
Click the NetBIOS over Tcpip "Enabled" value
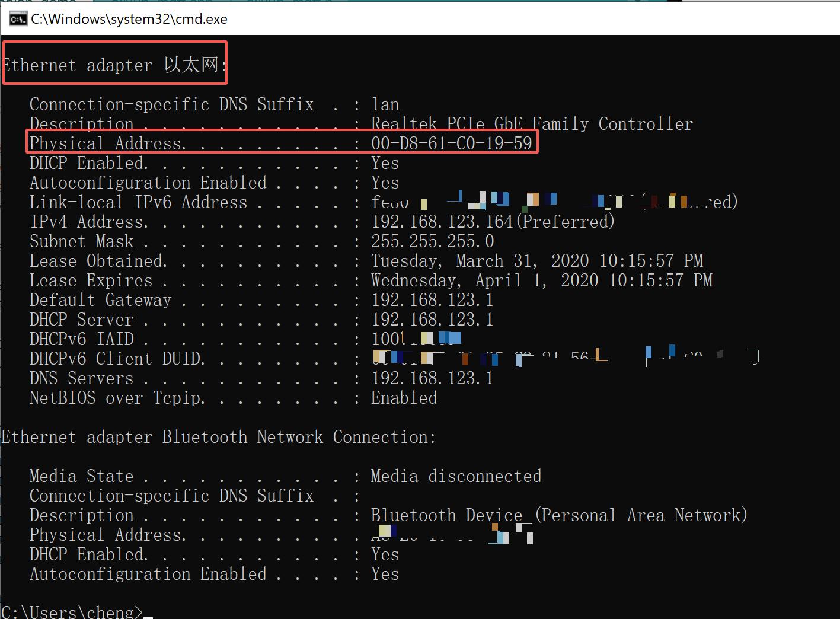point(404,398)
